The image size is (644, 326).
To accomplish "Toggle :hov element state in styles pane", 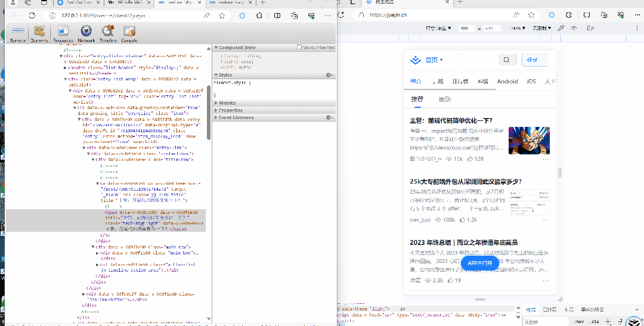I will (x=579, y=321).
